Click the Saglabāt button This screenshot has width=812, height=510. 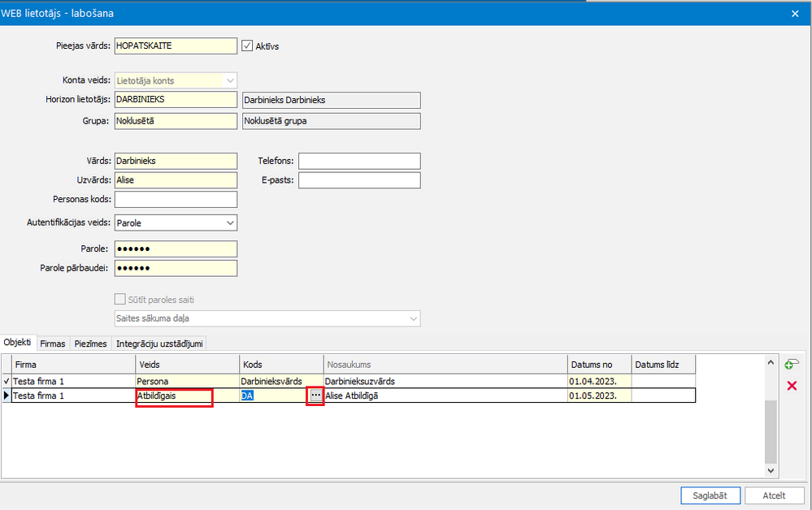point(710,495)
